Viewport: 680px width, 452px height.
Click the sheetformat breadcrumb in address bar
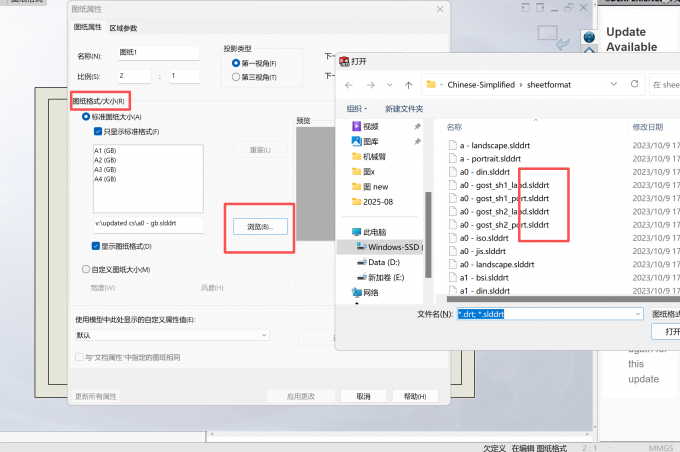549,85
